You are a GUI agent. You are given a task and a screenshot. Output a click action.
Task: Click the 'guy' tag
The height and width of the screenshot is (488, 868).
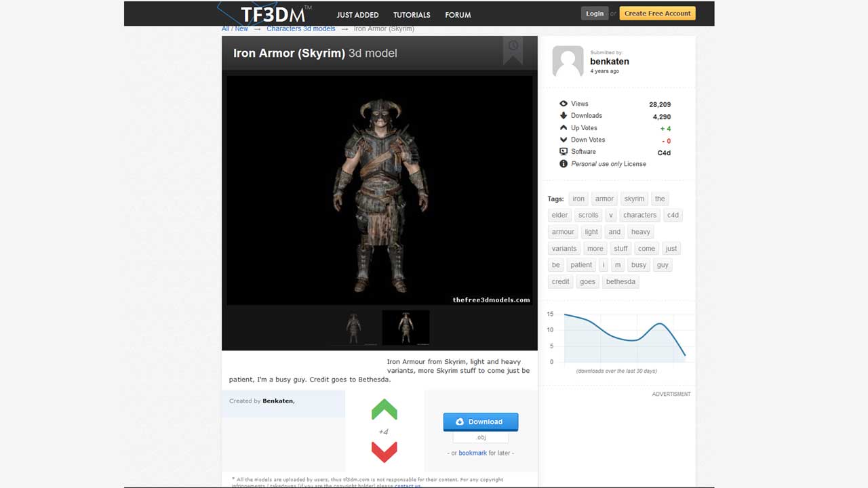663,265
